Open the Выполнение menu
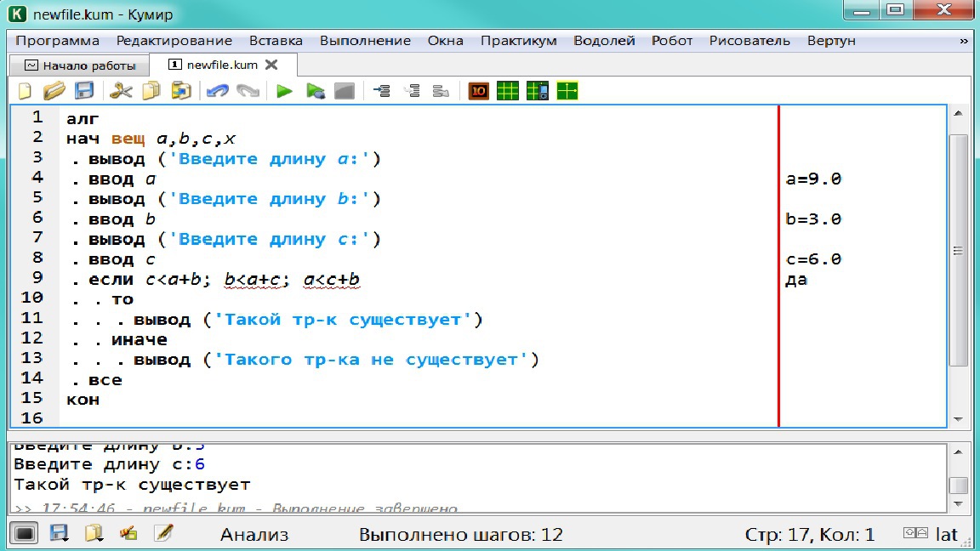 pyautogui.click(x=365, y=41)
